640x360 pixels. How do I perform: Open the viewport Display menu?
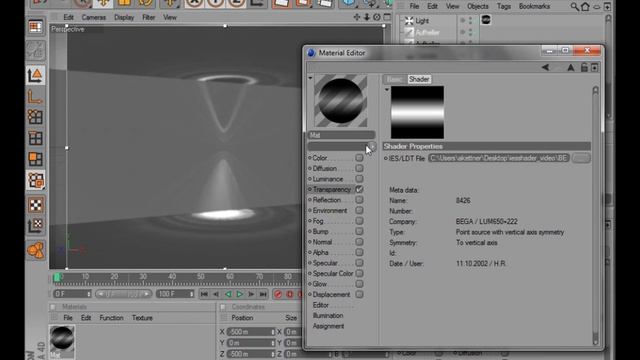124,18
